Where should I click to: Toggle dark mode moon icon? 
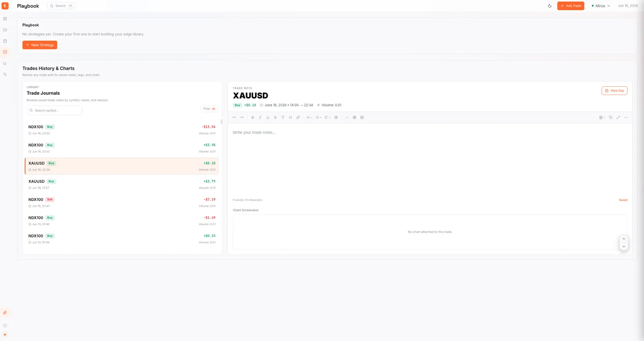[x=550, y=6]
